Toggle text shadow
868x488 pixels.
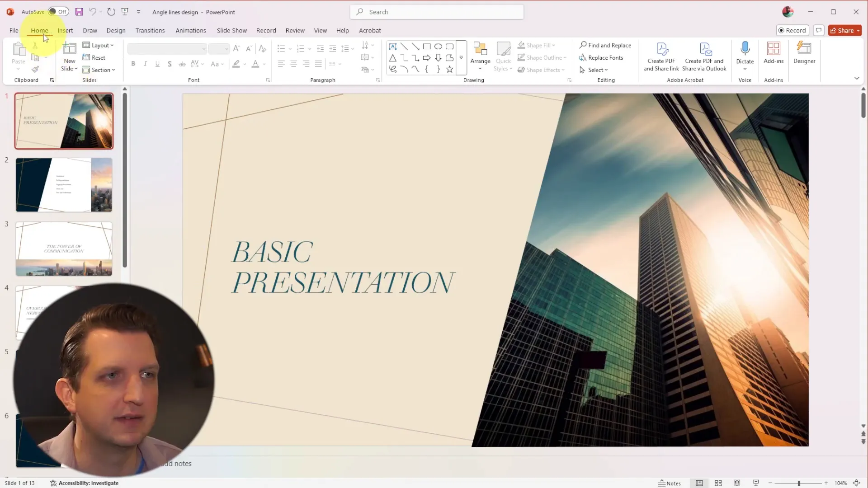tap(170, 64)
